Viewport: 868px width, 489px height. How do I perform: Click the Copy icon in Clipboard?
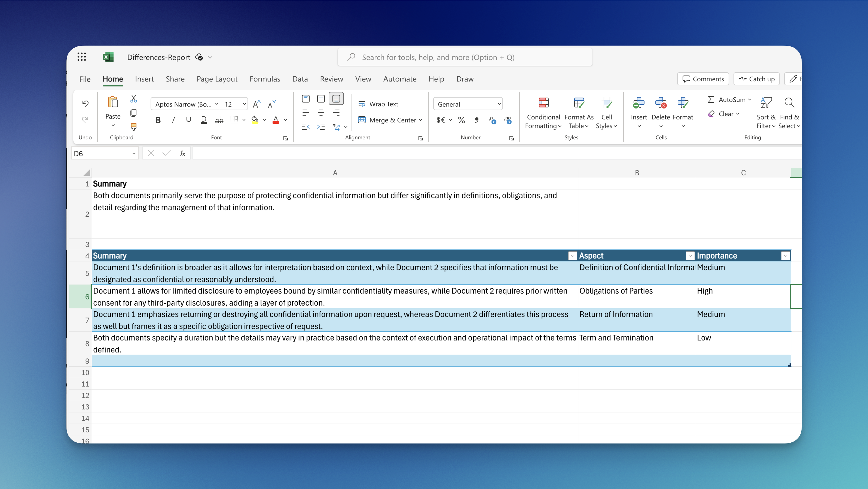coord(133,113)
